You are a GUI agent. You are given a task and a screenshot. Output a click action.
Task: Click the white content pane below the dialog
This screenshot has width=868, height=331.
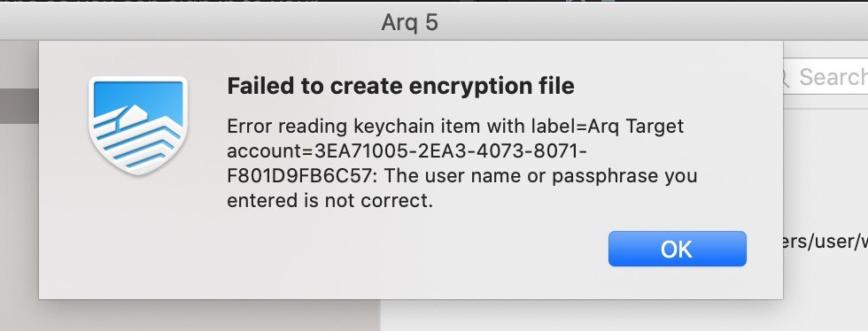tap(624, 315)
